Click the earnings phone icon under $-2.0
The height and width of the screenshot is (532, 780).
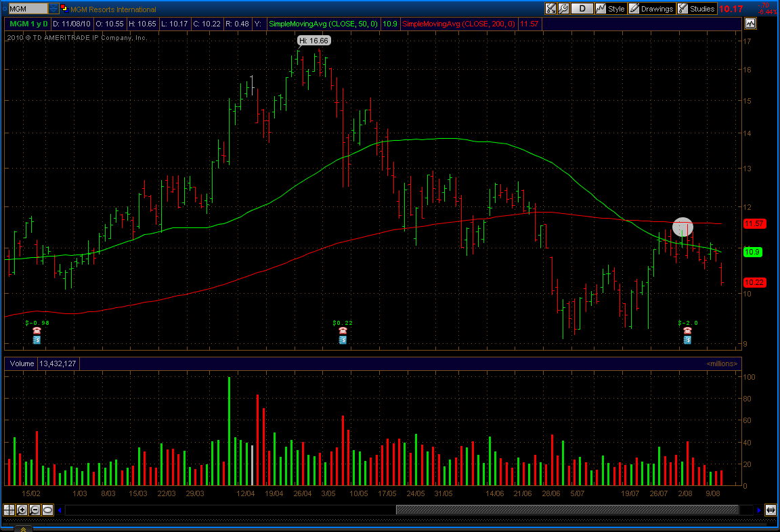687,330
